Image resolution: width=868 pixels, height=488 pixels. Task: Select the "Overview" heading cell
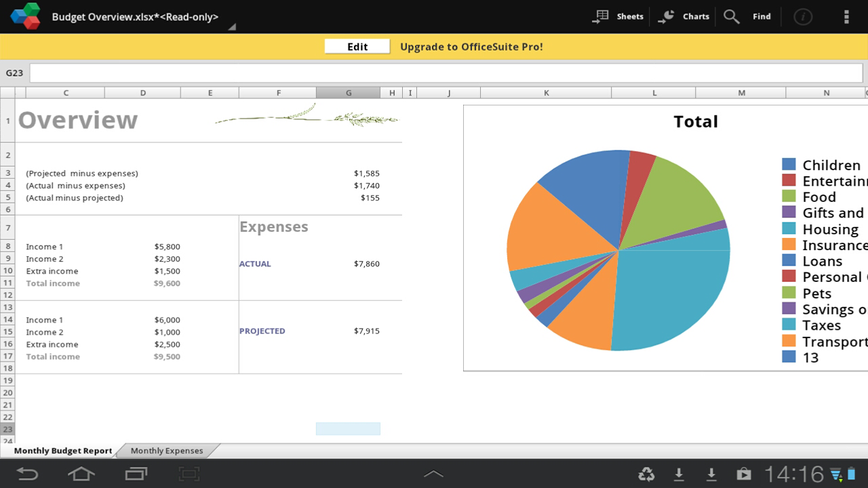(x=78, y=120)
